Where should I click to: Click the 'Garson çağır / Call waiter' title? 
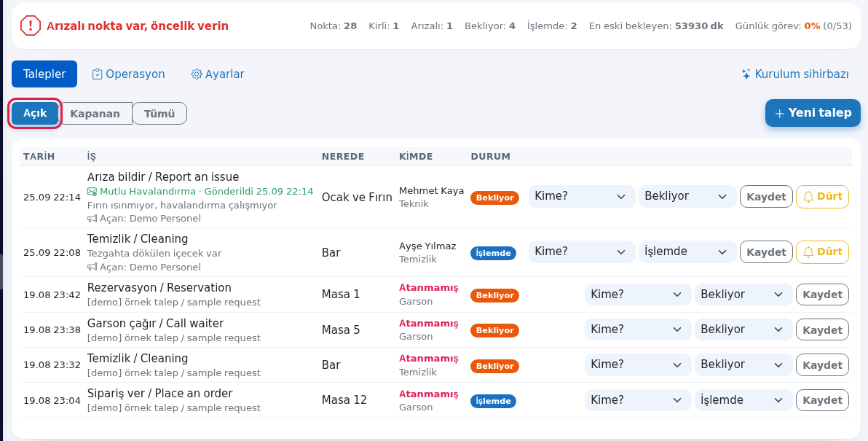tap(156, 324)
